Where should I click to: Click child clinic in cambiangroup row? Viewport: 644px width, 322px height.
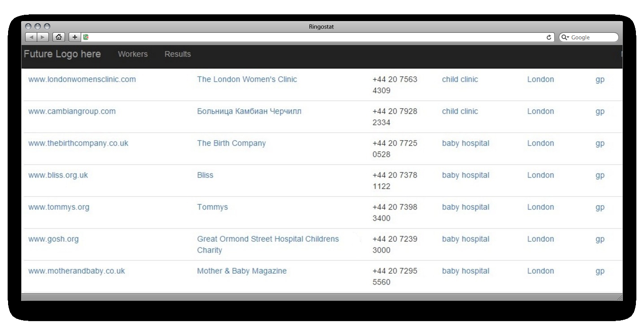460,111
